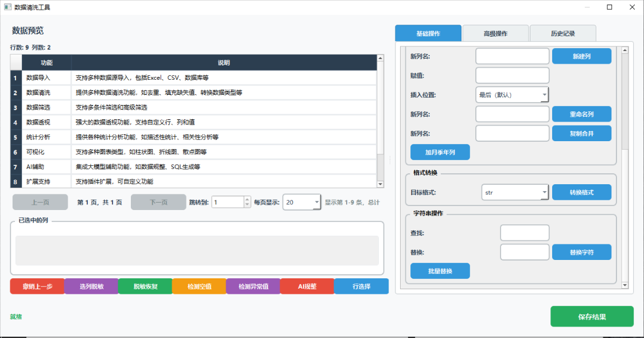
Task: Click the blue 行选择 button
Action: click(x=362, y=286)
